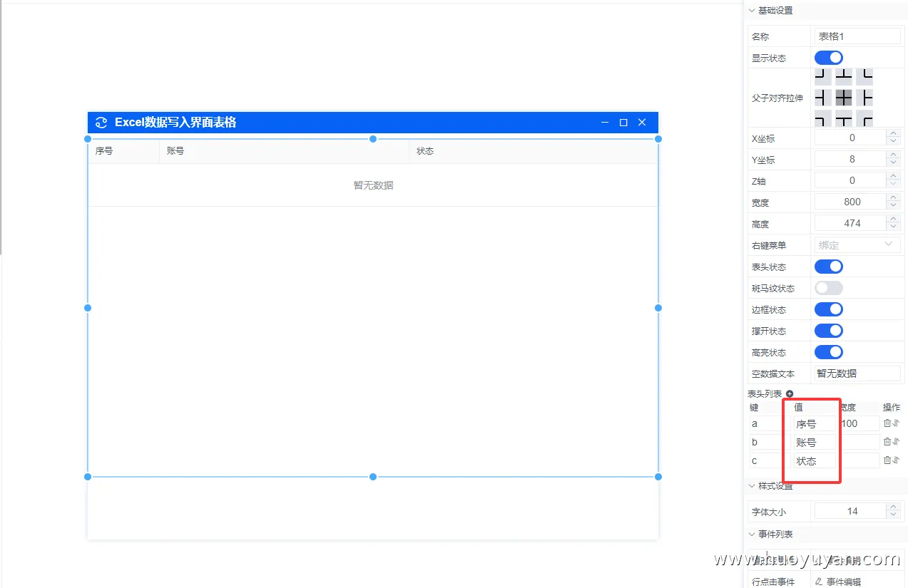Select top-center alignment stretch icon
Image resolution: width=908 pixels, height=588 pixels.
click(x=844, y=77)
